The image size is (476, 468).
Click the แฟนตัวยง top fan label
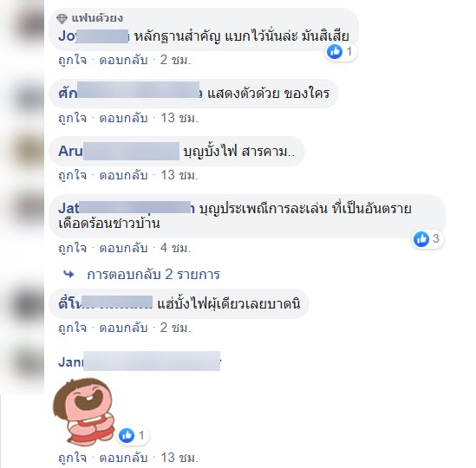point(97,18)
